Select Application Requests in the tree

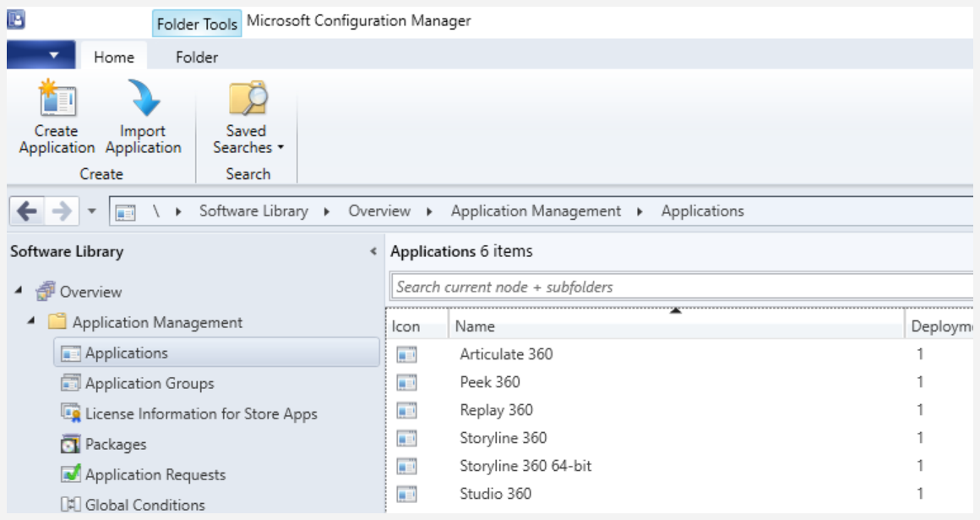(155, 474)
